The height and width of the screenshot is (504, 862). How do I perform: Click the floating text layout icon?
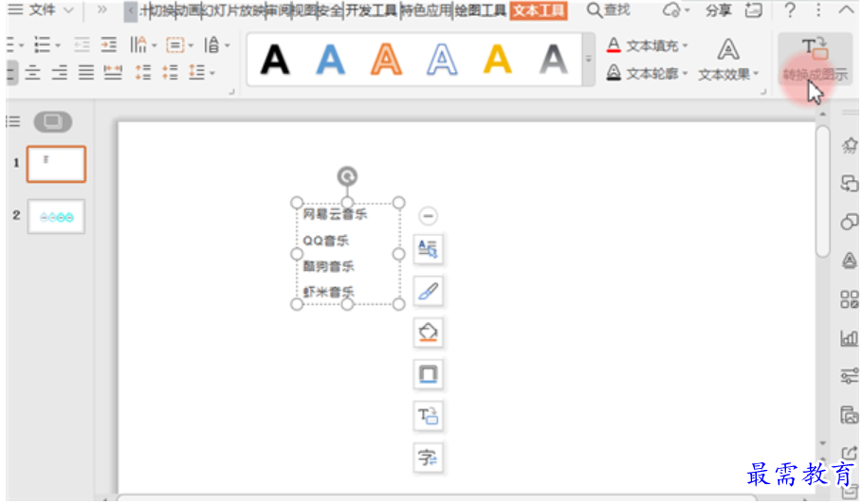428,249
